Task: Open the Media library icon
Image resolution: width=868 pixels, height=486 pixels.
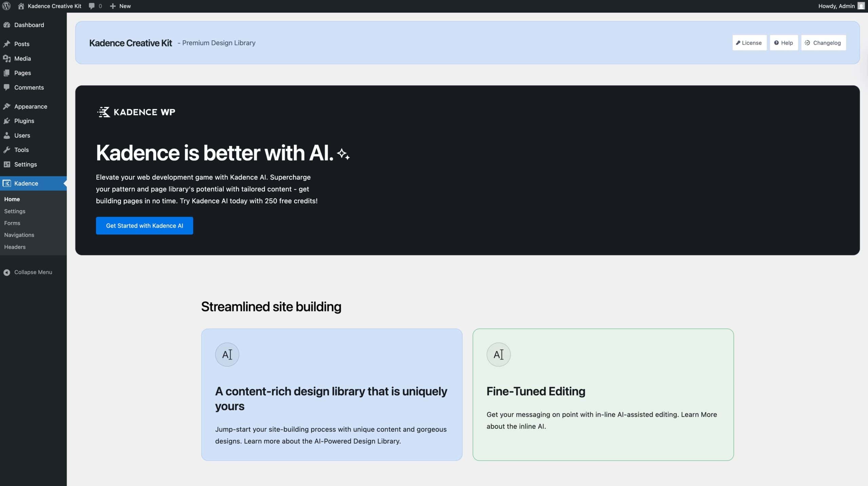Action: [7, 58]
